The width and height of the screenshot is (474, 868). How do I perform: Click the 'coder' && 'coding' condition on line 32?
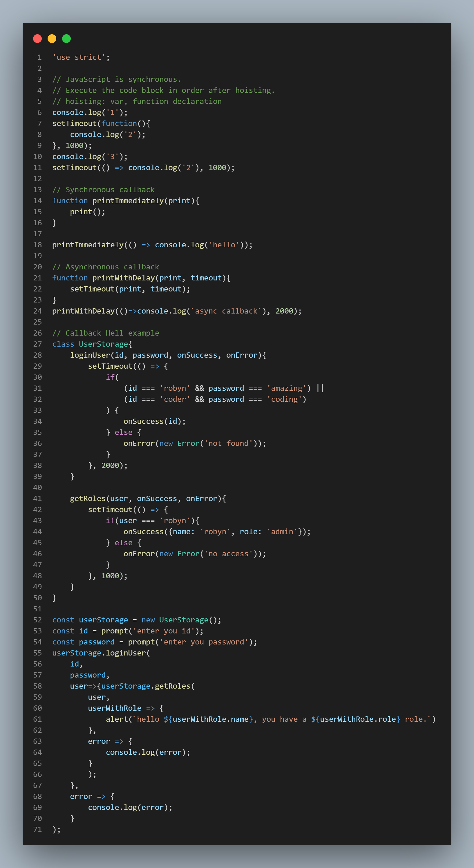[215, 399]
